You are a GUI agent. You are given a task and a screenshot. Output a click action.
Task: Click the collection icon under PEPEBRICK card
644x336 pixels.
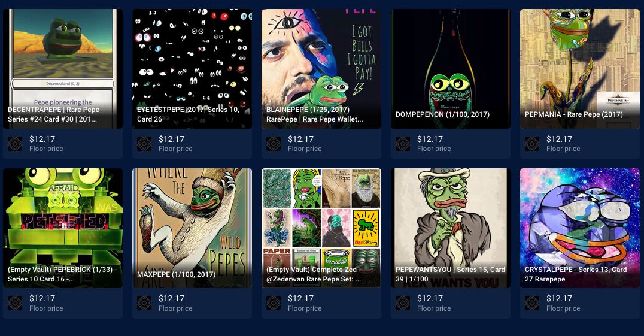15,303
